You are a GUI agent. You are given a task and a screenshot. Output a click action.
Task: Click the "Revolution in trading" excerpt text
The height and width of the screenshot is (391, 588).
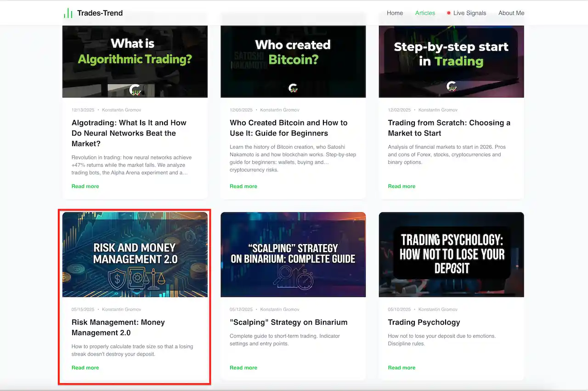(131, 165)
